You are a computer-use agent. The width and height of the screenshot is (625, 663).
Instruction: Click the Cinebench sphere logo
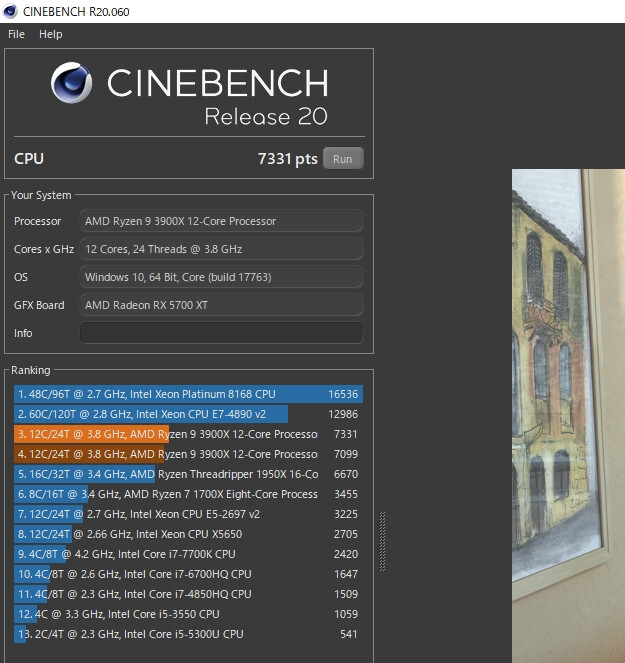71,82
